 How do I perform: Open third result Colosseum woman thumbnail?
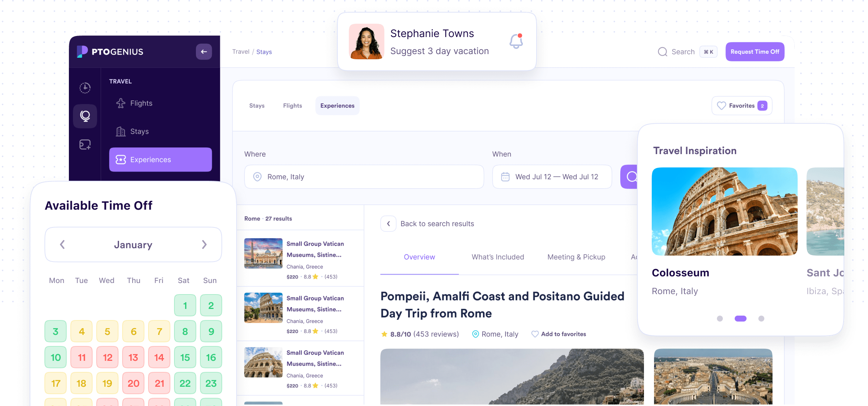tap(263, 362)
